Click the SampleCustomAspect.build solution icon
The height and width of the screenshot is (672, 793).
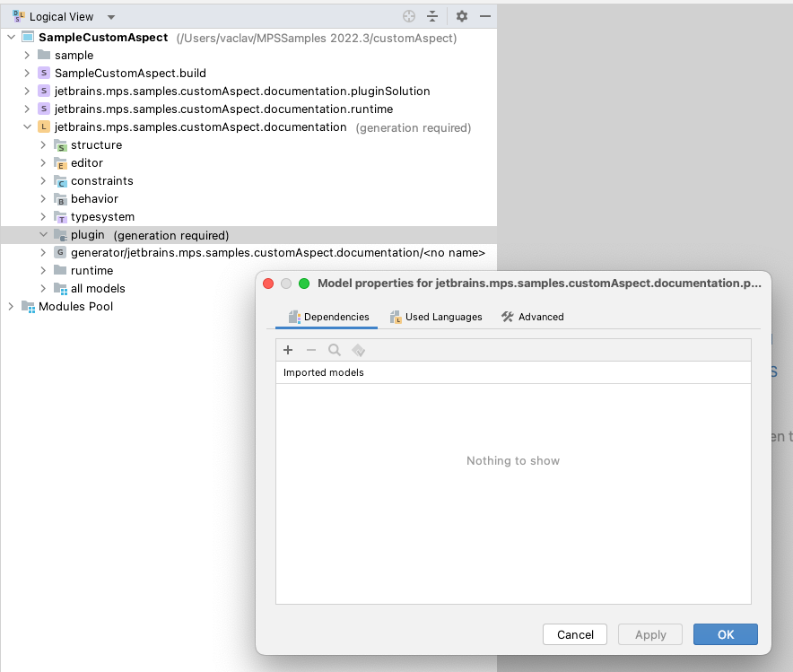[x=44, y=73]
